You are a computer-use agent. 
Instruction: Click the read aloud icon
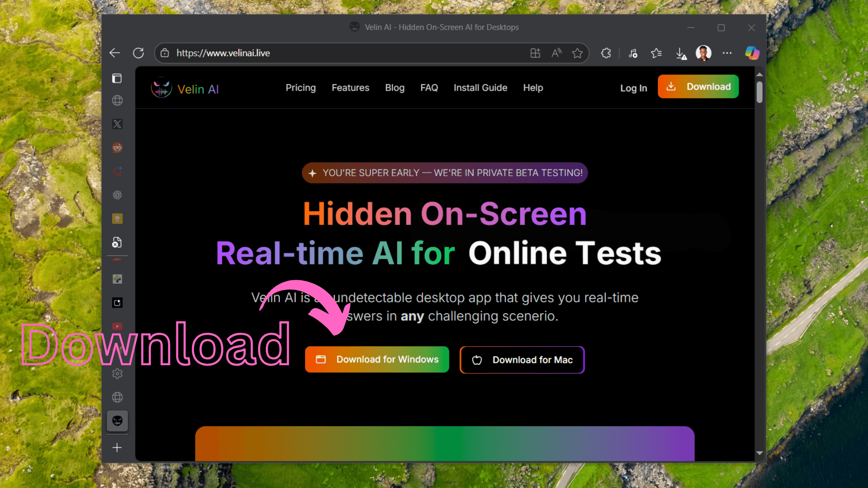(x=557, y=53)
